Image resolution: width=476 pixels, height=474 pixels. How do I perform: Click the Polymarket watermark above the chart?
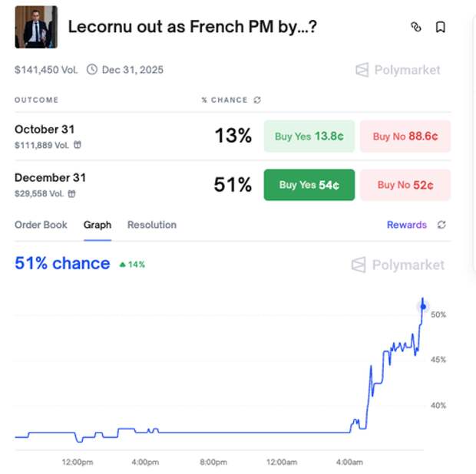click(398, 265)
